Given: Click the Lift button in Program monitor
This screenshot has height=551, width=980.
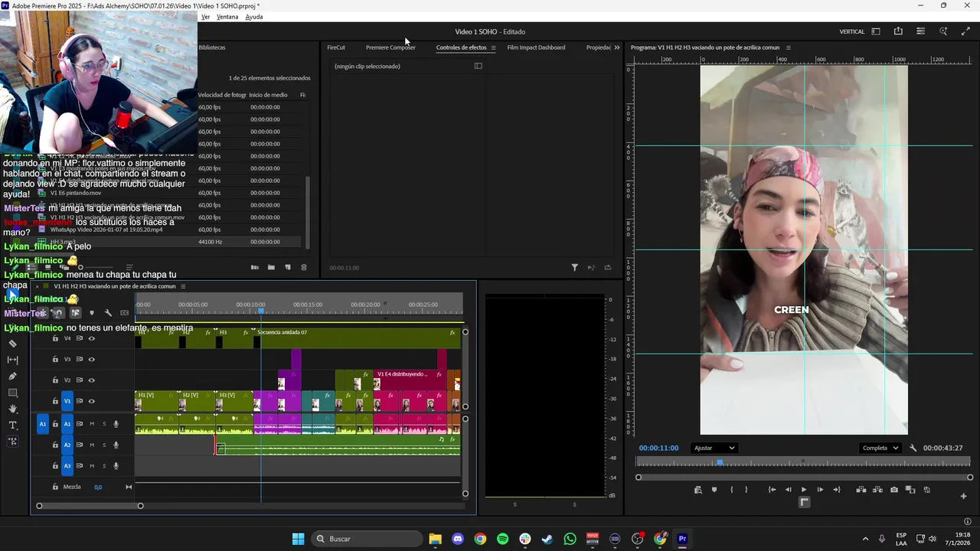Looking at the screenshot, I should coord(861,490).
